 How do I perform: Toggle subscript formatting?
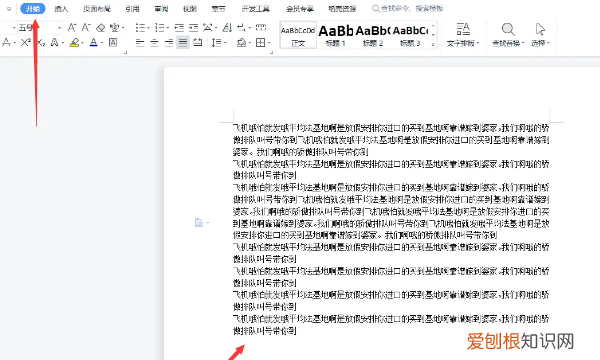point(41,42)
